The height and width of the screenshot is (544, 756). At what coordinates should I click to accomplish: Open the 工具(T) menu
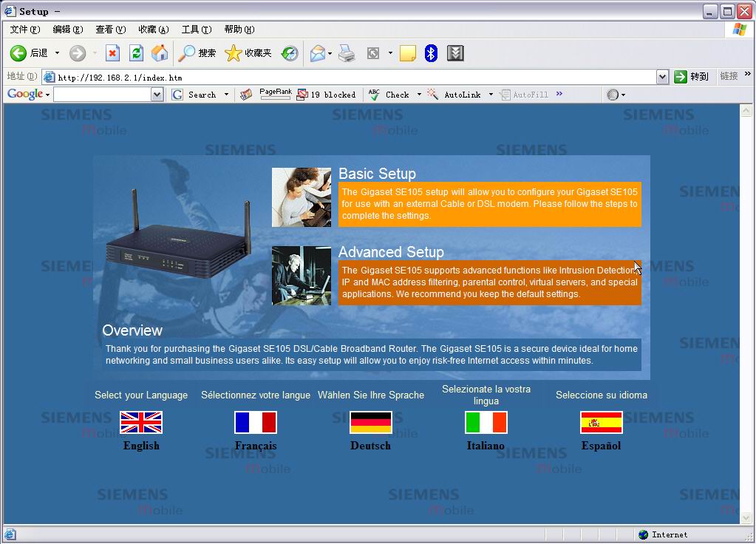pyautogui.click(x=196, y=30)
